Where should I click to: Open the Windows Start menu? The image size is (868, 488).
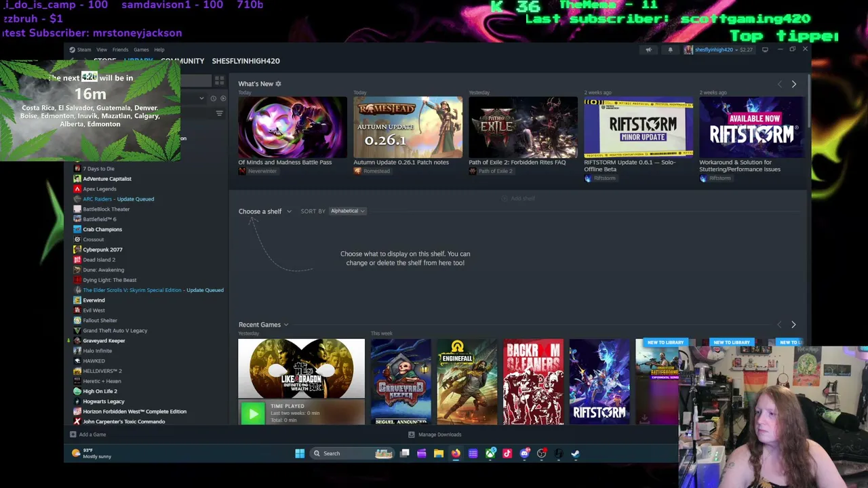coord(300,453)
